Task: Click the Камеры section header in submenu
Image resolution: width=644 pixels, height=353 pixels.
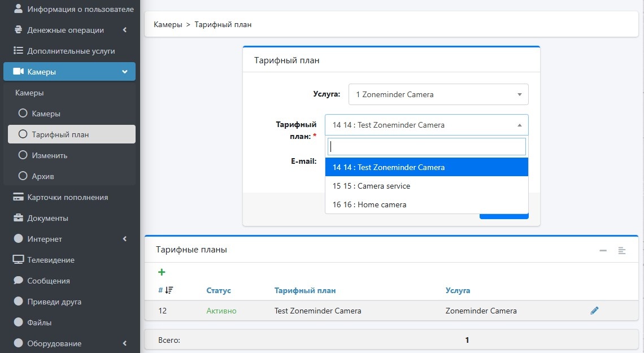Action: coord(29,93)
